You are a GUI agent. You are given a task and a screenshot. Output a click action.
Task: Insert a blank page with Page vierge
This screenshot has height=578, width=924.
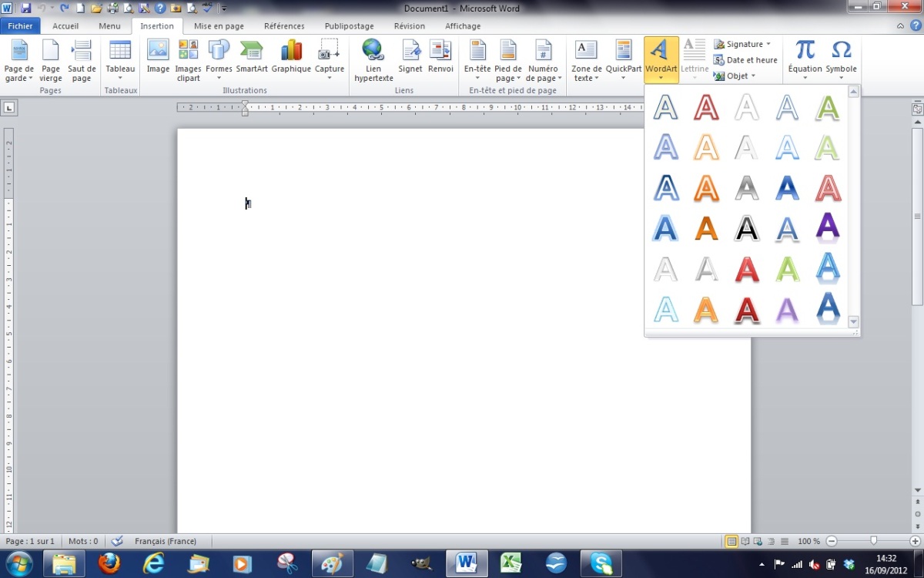point(51,61)
